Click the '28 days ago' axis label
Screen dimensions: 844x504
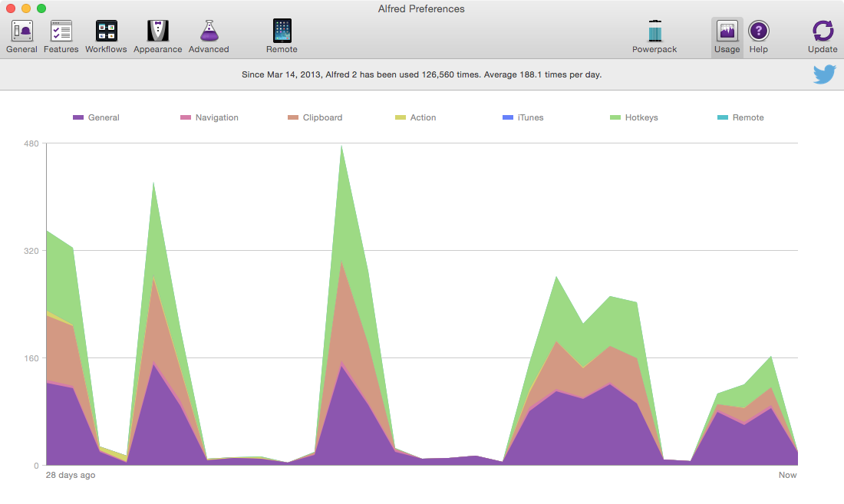pos(71,475)
